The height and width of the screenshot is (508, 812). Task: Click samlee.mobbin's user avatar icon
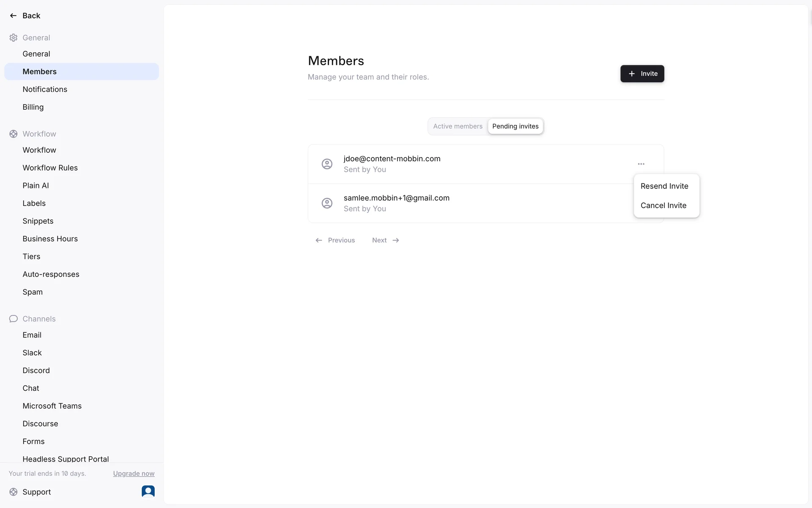[327, 203]
